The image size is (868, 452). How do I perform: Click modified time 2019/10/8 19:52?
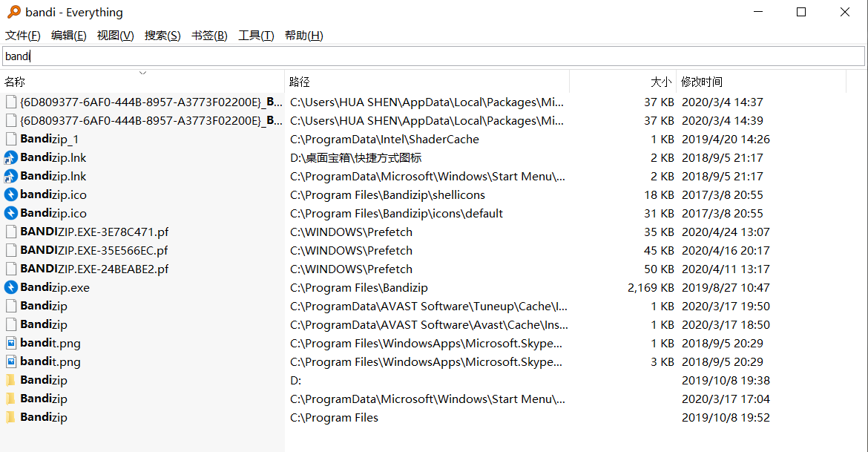coord(726,417)
